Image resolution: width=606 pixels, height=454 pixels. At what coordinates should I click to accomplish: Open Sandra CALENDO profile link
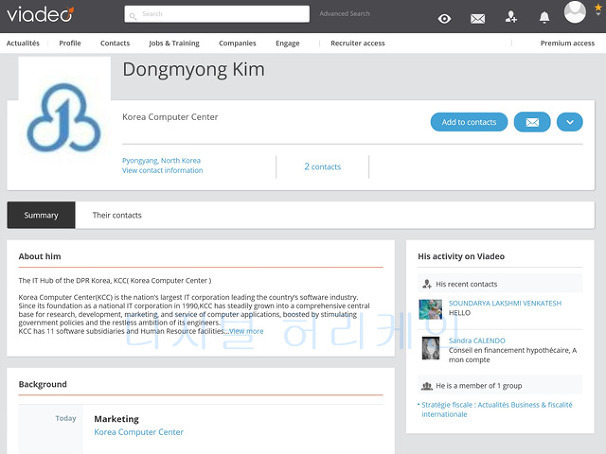477,340
